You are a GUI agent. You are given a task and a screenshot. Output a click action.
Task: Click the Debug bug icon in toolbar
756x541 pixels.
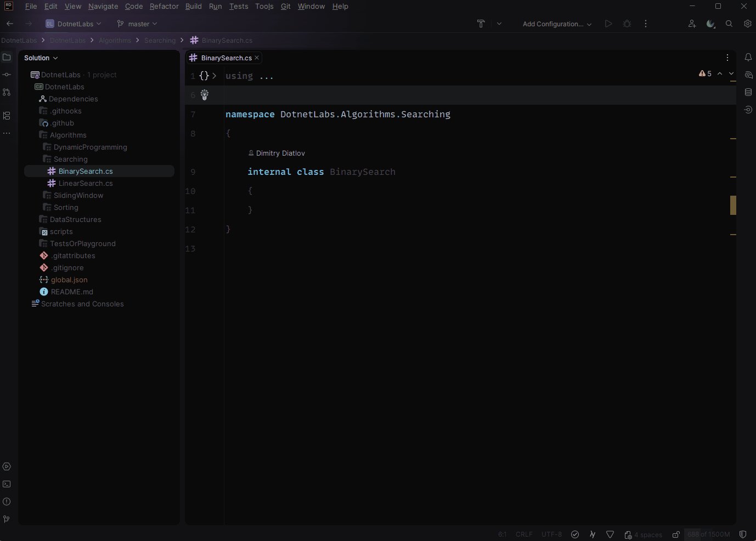627,24
